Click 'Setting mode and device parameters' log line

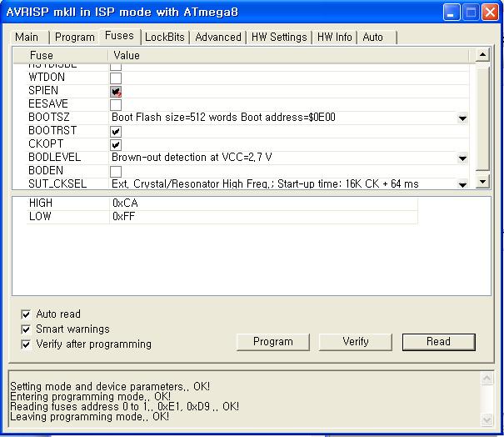[x=110, y=386]
